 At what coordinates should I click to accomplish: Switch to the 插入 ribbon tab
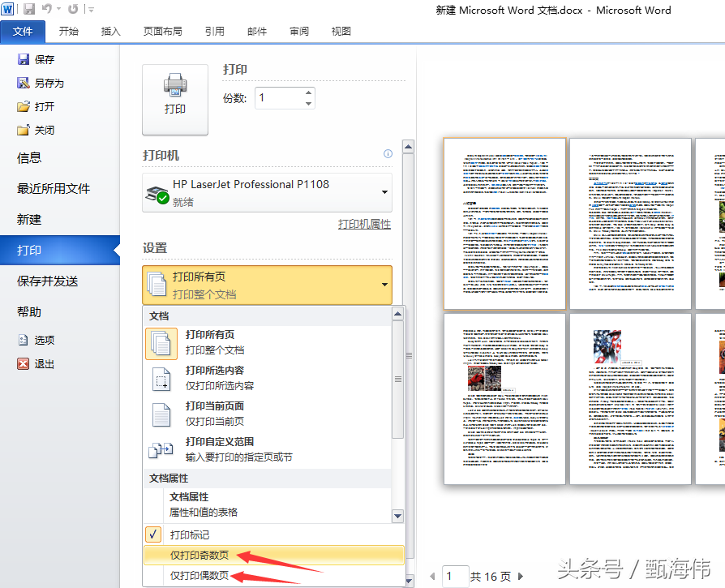111,32
